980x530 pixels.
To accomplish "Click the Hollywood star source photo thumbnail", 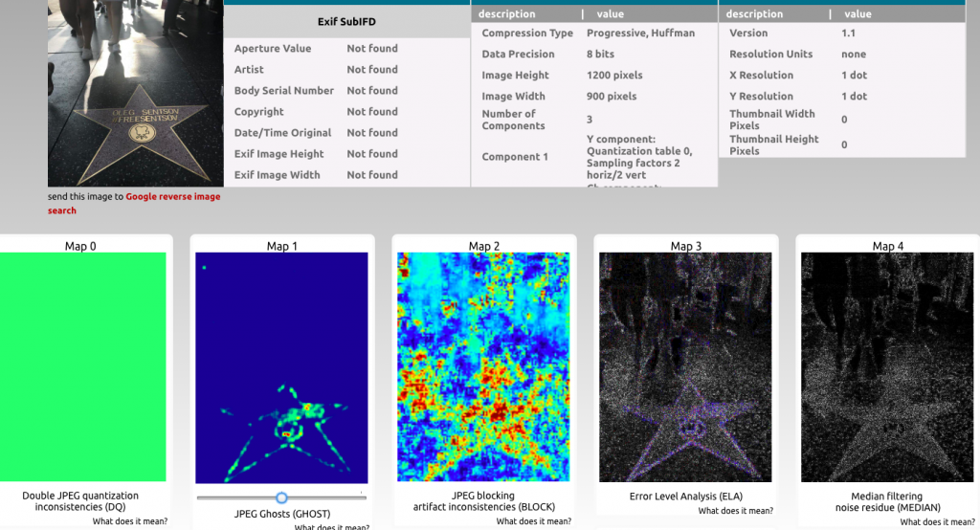I will click(x=136, y=93).
